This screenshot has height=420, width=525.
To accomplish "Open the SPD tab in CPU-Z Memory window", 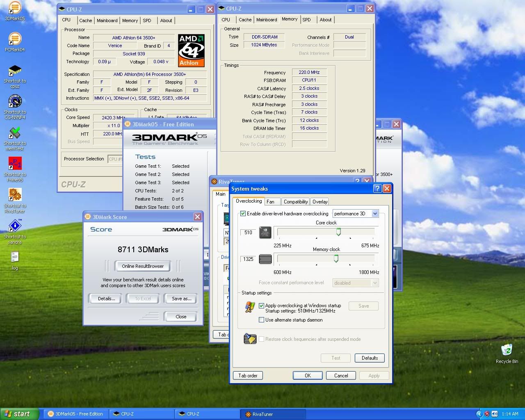I will (x=306, y=20).
